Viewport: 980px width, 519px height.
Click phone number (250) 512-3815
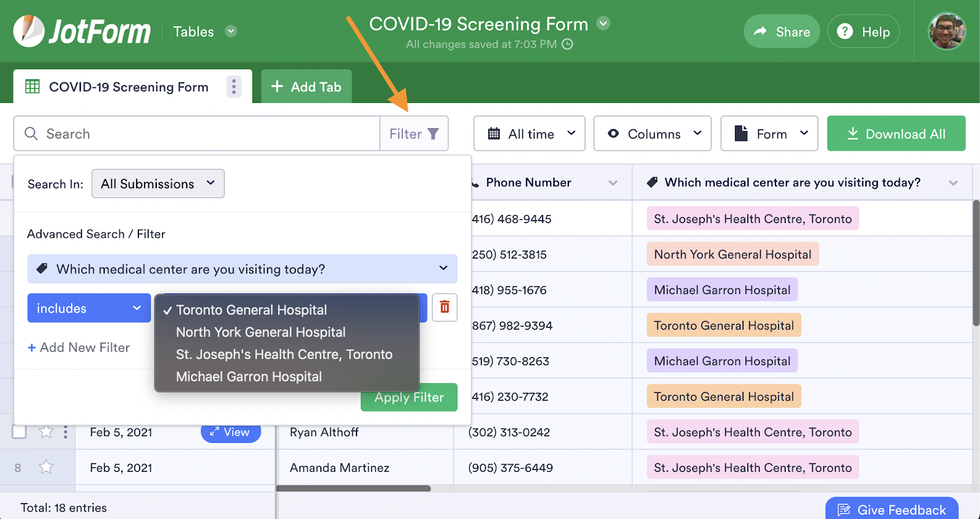point(509,254)
